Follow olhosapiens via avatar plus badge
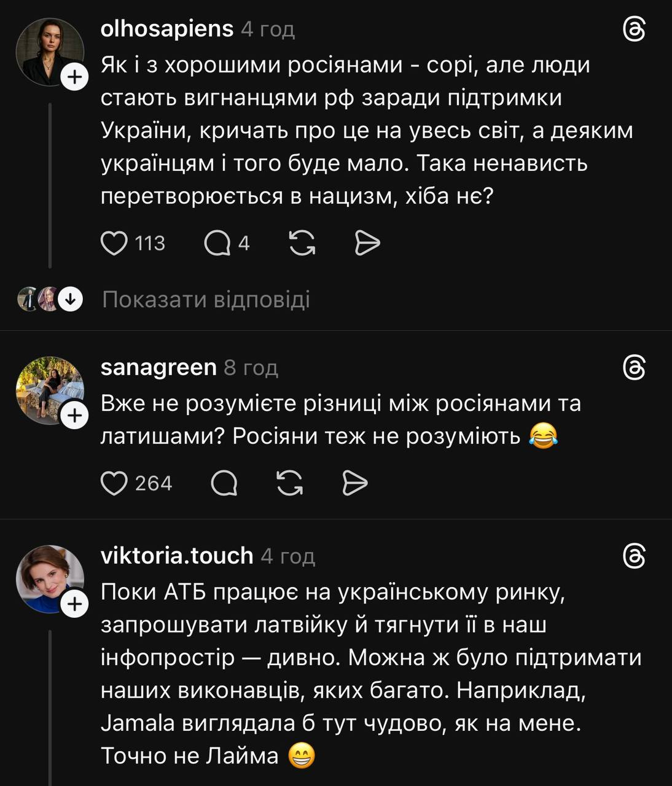 pos(75,77)
